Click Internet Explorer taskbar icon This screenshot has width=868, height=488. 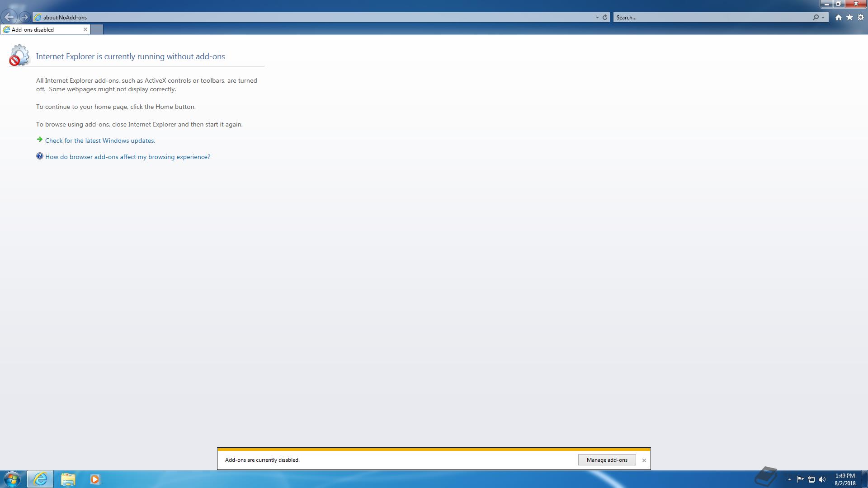coord(40,479)
